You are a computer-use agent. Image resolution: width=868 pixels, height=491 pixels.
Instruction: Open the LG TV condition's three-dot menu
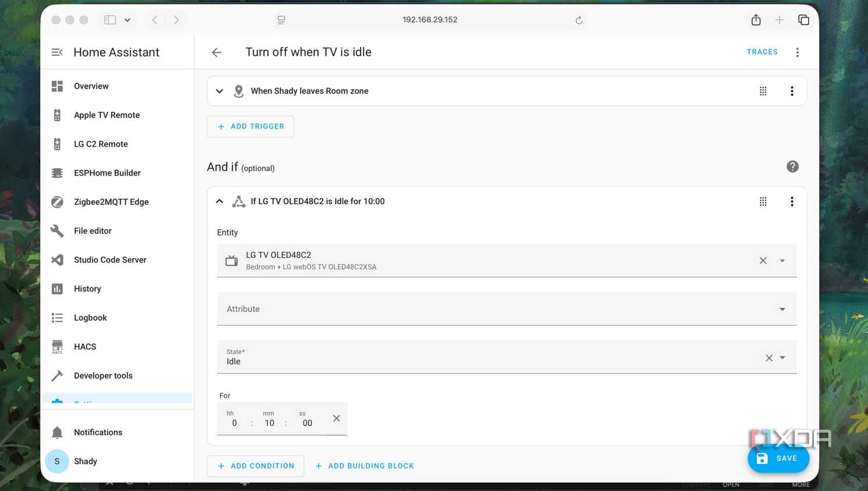792,201
